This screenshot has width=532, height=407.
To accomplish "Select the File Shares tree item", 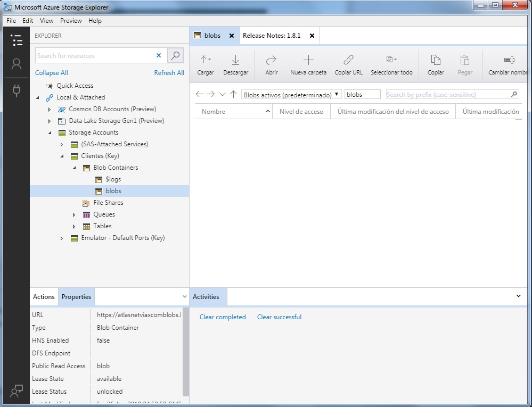I will click(108, 203).
